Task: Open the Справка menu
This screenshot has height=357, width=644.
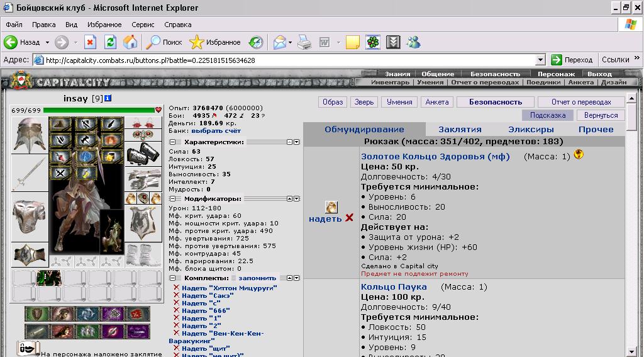Action: pos(178,25)
